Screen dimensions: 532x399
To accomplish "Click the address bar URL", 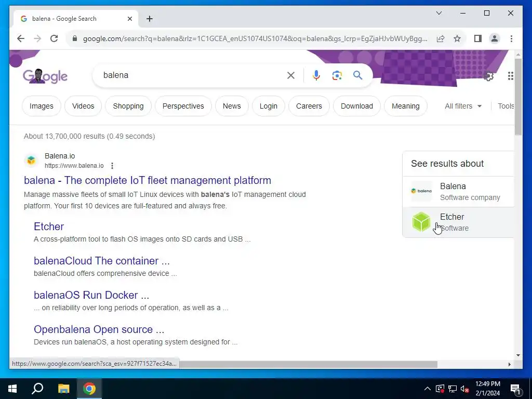I will (x=255, y=38).
